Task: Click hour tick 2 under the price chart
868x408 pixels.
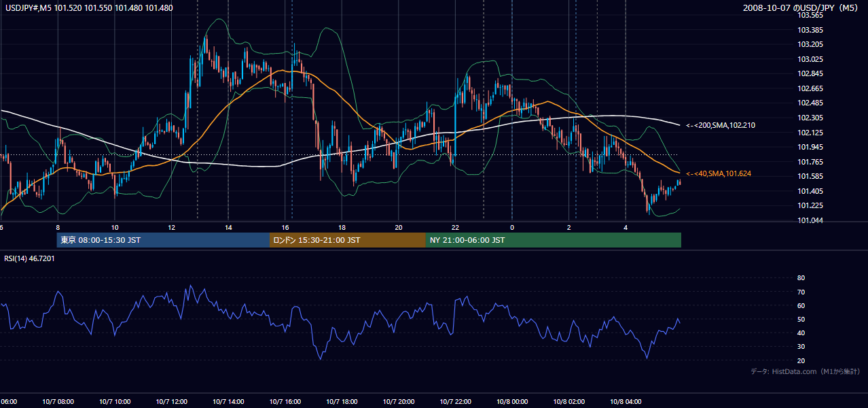Action: (x=568, y=227)
